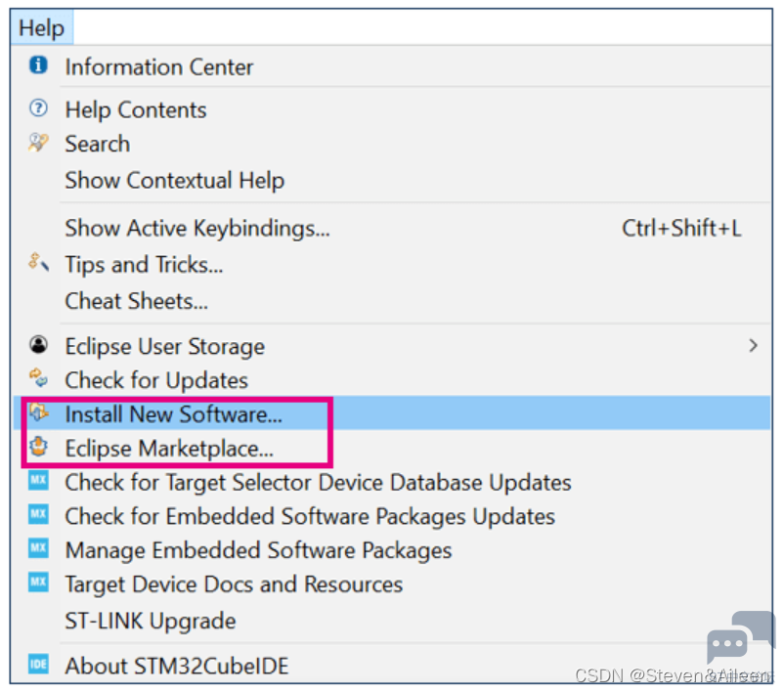Click the Search magnifier icon

(x=38, y=143)
